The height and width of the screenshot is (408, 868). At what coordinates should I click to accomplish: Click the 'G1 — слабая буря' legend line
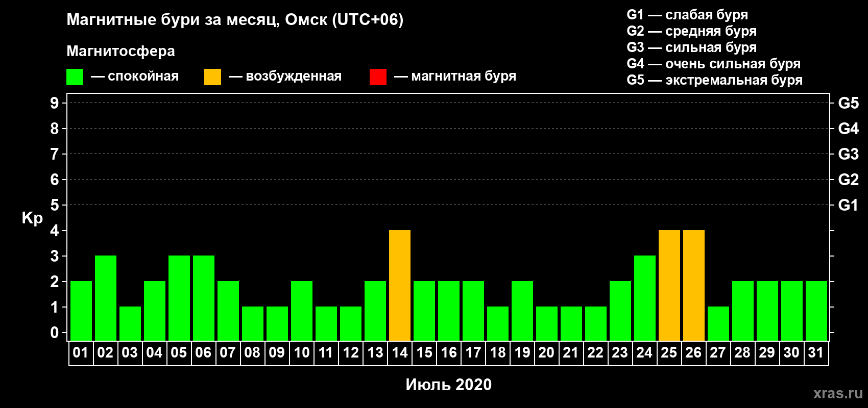(687, 15)
